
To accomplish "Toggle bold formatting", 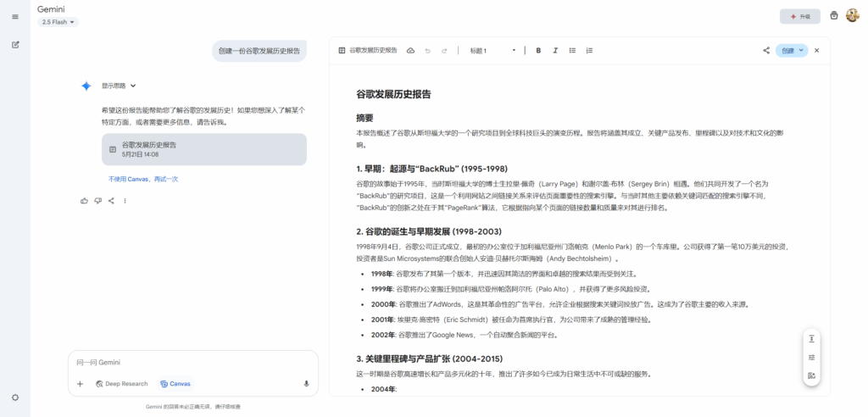I will [538, 50].
